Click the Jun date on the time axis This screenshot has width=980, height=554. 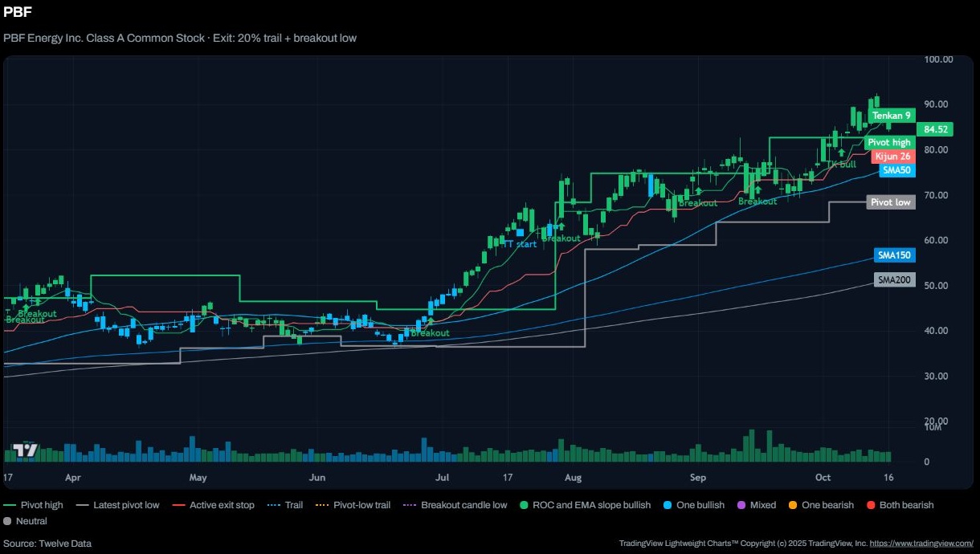(x=317, y=478)
